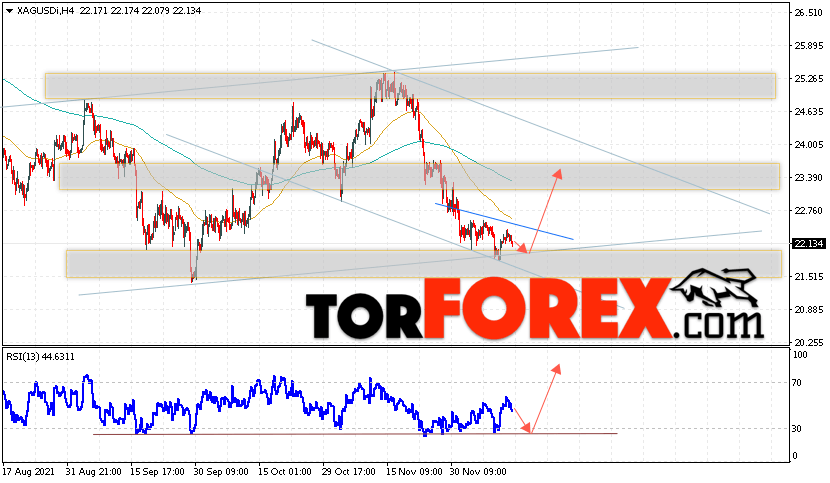The image size is (830, 483).
Task: Click the 26.510 price axis label
Action: (x=809, y=13)
